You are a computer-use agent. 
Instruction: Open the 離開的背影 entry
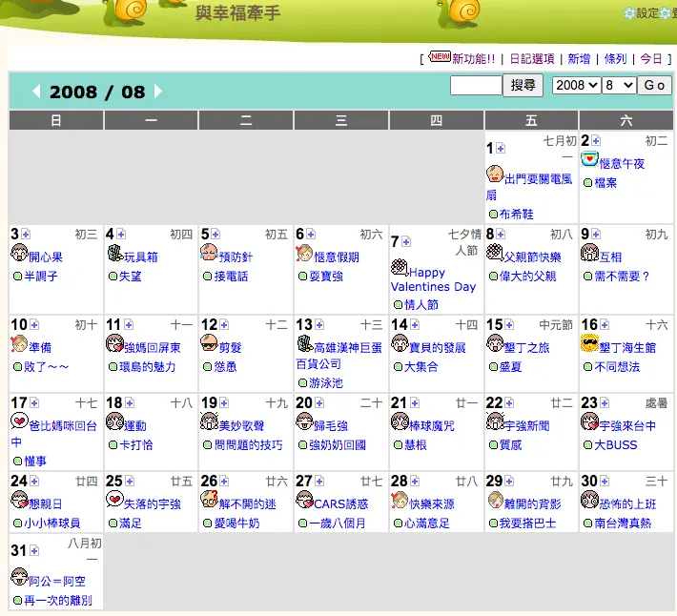[x=532, y=504]
